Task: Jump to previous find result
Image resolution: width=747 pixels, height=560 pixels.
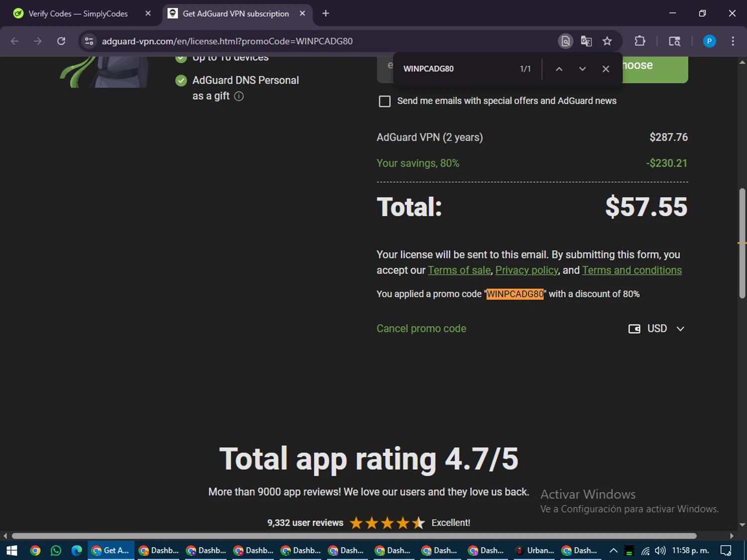Action: click(559, 69)
